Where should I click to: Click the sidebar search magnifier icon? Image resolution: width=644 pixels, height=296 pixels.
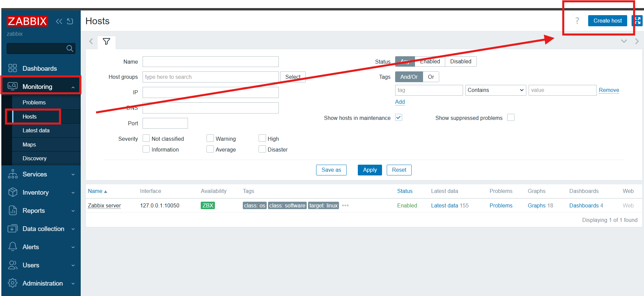point(70,48)
